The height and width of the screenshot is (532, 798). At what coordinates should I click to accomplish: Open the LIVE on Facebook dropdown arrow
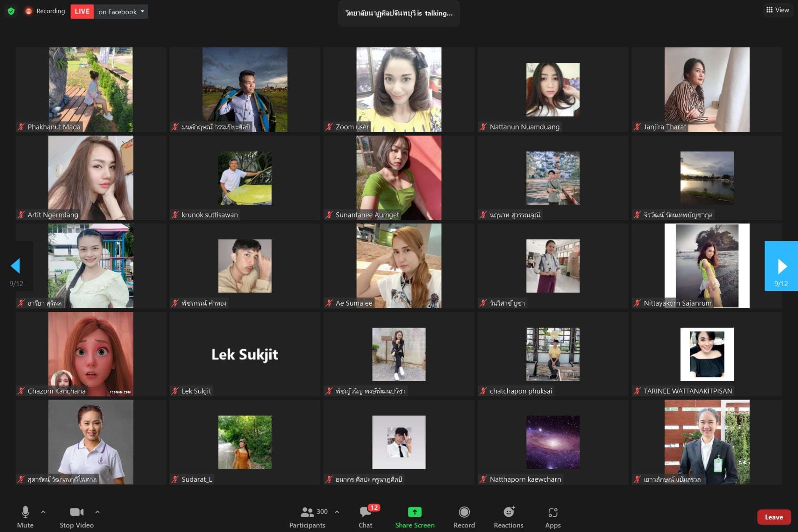143,11
